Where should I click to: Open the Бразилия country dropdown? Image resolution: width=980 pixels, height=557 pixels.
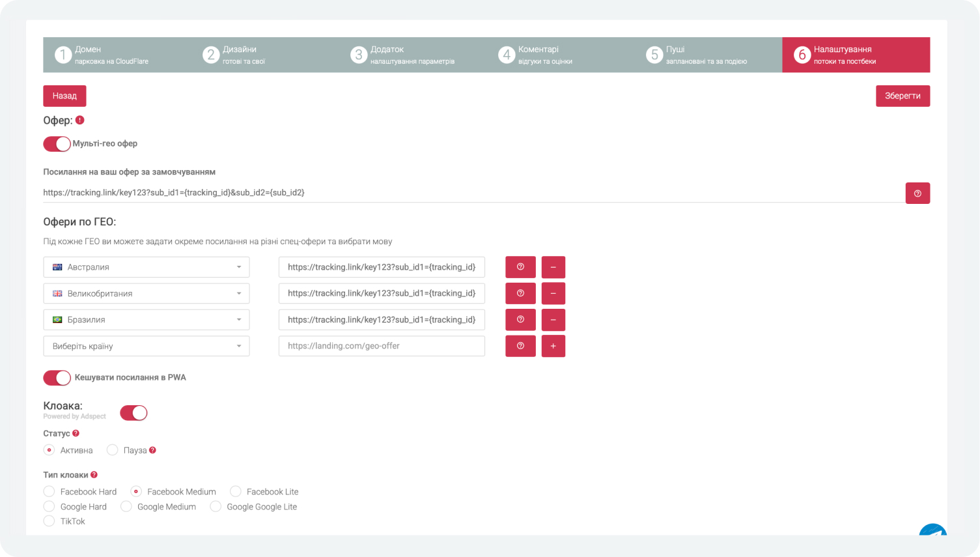[147, 320]
